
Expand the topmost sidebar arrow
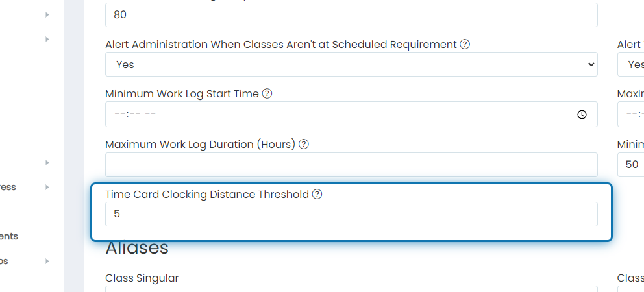coord(47,15)
